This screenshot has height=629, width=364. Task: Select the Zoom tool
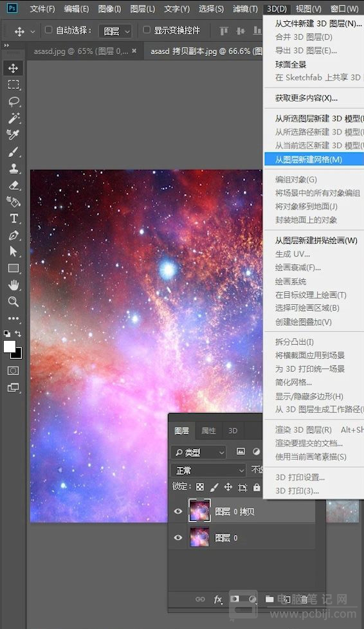(x=14, y=302)
